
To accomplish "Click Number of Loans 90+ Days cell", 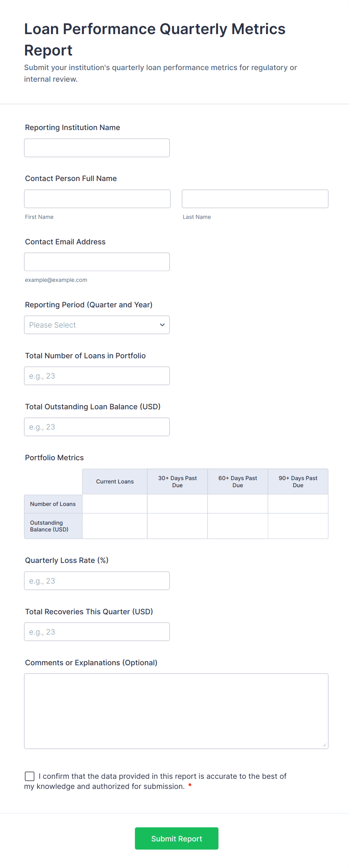I will [x=298, y=504].
